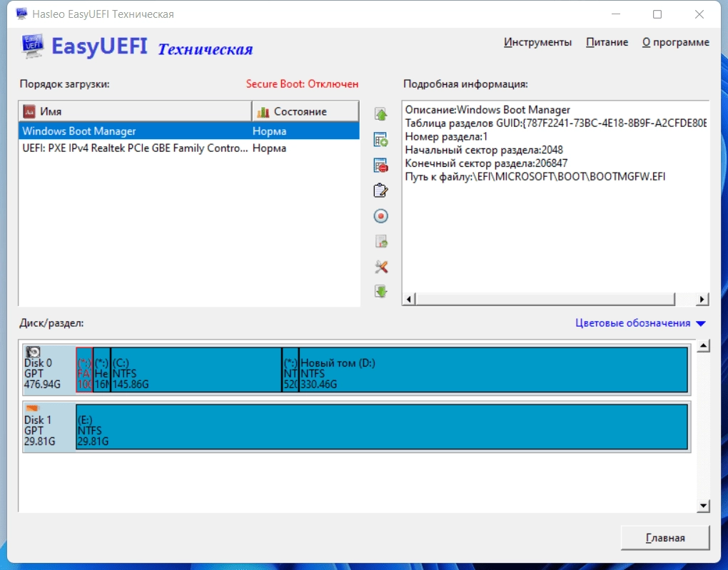This screenshot has height=570, width=728.
Task: Click Конечный сектор раздела:206847 line
Action: coord(486,163)
